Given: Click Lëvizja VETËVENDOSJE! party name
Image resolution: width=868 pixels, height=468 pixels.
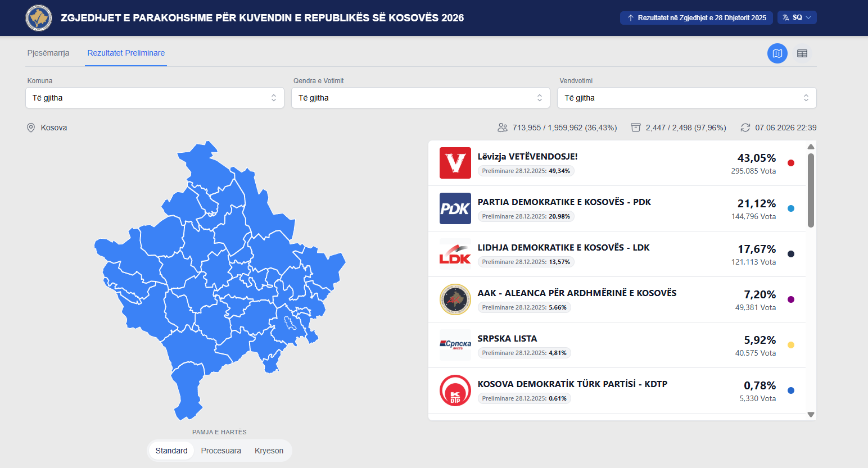Looking at the screenshot, I should pyautogui.click(x=527, y=157).
